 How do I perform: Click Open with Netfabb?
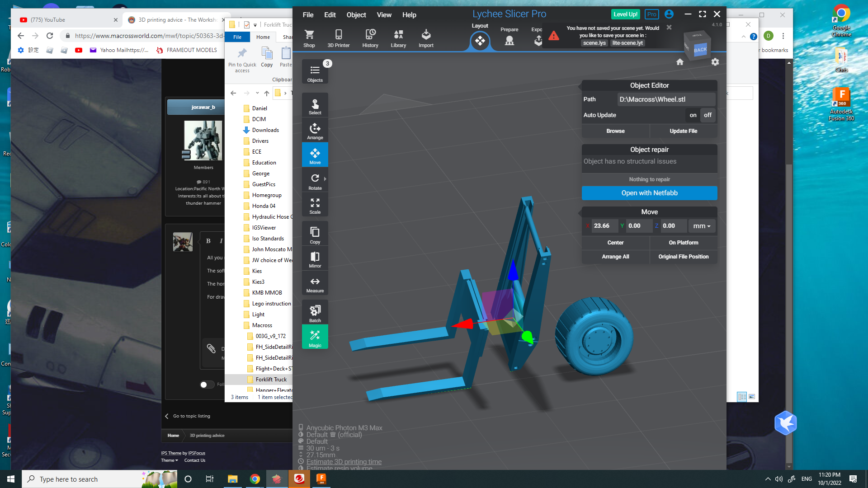[649, 193]
